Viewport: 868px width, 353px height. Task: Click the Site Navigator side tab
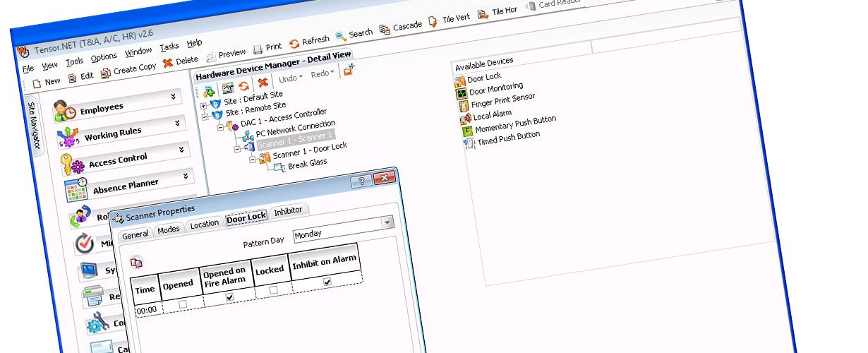(35, 126)
